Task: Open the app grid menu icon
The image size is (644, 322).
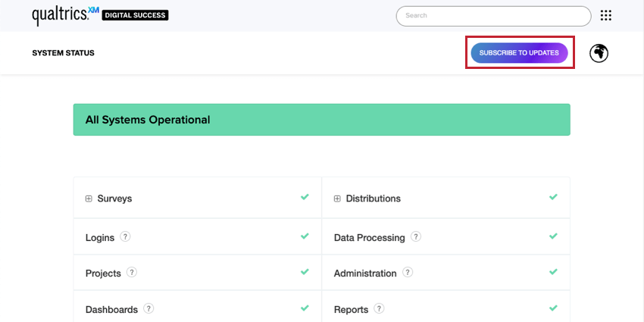Action: 605,15
